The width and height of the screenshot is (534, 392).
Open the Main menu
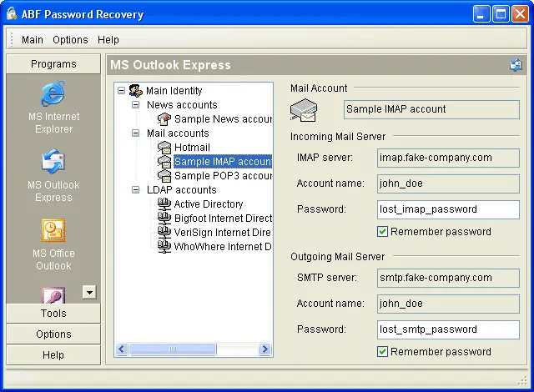pyautogui.click(x=33, y=40)
